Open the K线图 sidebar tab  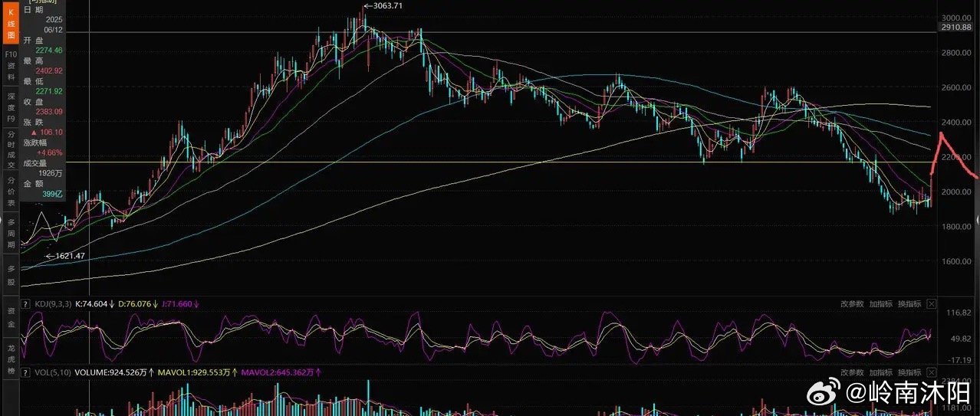[x=11, y=24]
